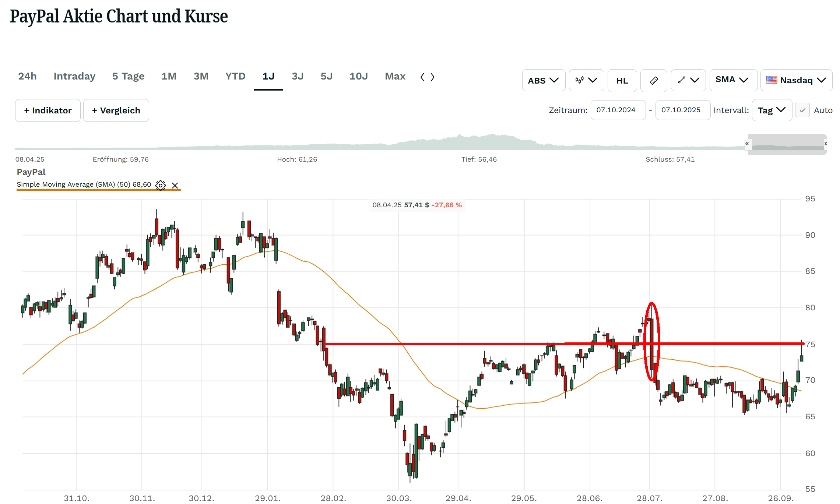Toggle the HL high-low display
Image resolution: width=840 pixels, height=504 pixels.
tap(622, 80)
